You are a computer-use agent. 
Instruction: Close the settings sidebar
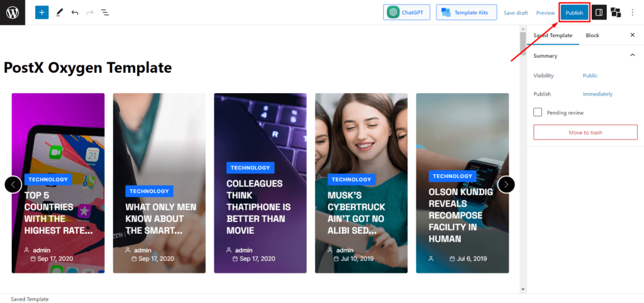(x=633, y=35)
